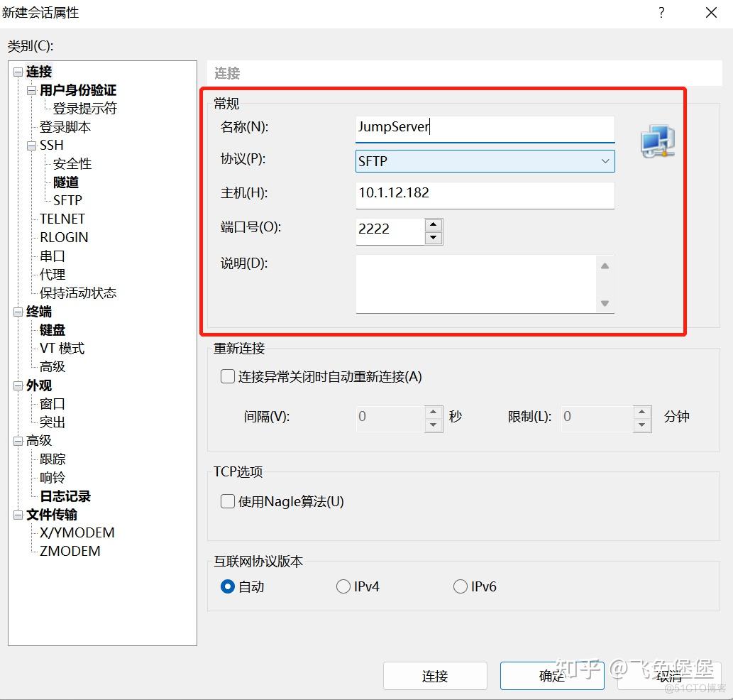Increase the port number with up arrow

coord(433,224)
